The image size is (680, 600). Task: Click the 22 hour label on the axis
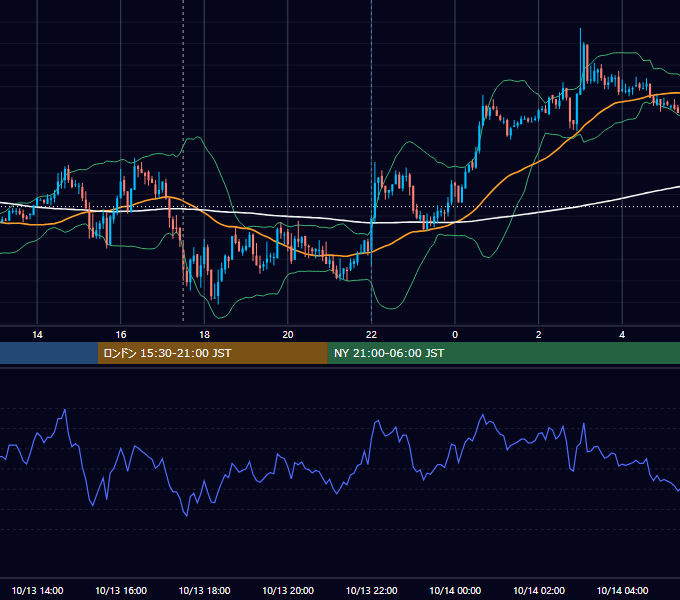point(371,335)
